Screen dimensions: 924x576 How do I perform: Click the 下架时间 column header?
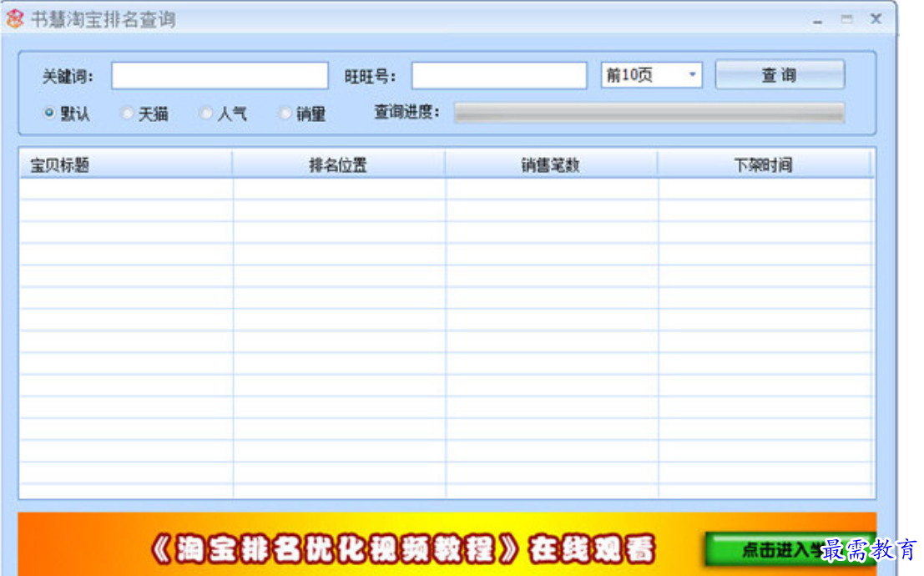[763, 164]
